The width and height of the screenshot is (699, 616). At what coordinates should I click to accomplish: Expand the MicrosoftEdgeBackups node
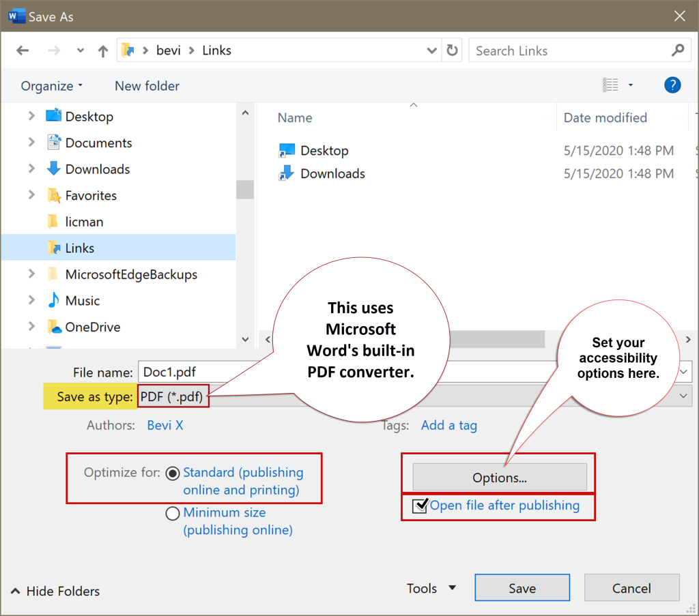click(31, 274)
